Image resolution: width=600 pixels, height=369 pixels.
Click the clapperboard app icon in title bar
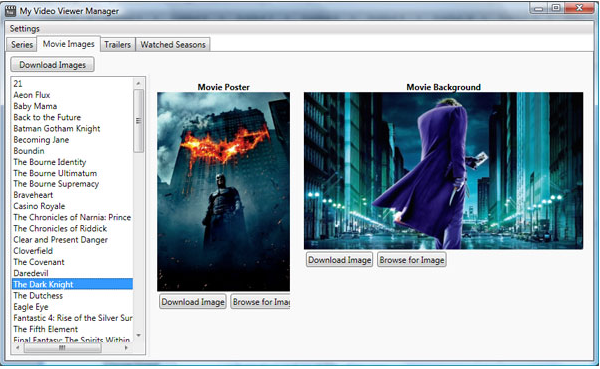(11, 11)
